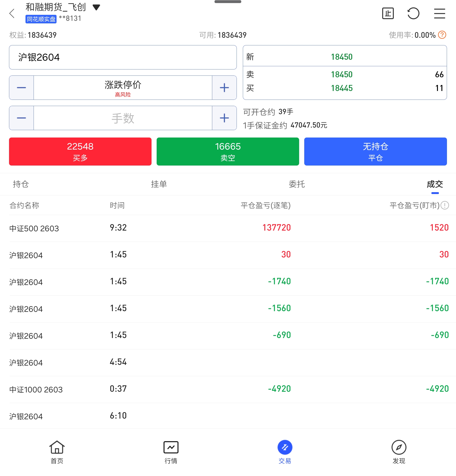Increase lot quantity with plus button

tap(224, 118)
